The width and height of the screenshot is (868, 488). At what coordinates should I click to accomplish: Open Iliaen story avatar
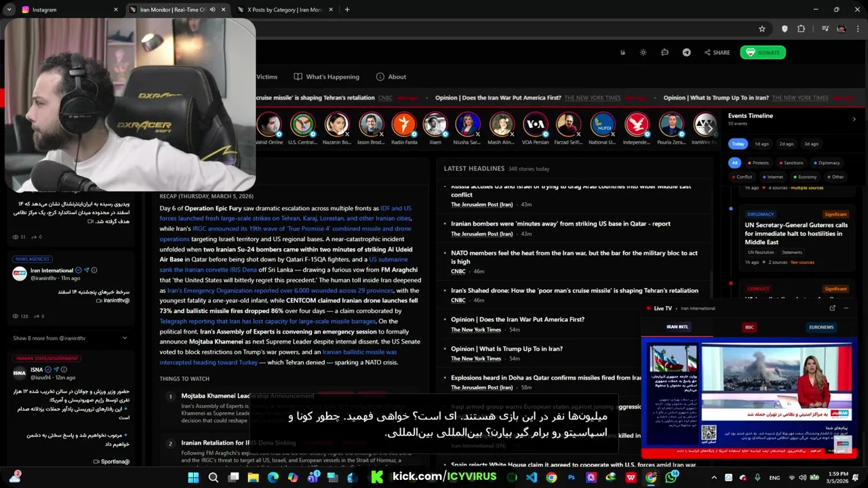(x=435, y=125)
